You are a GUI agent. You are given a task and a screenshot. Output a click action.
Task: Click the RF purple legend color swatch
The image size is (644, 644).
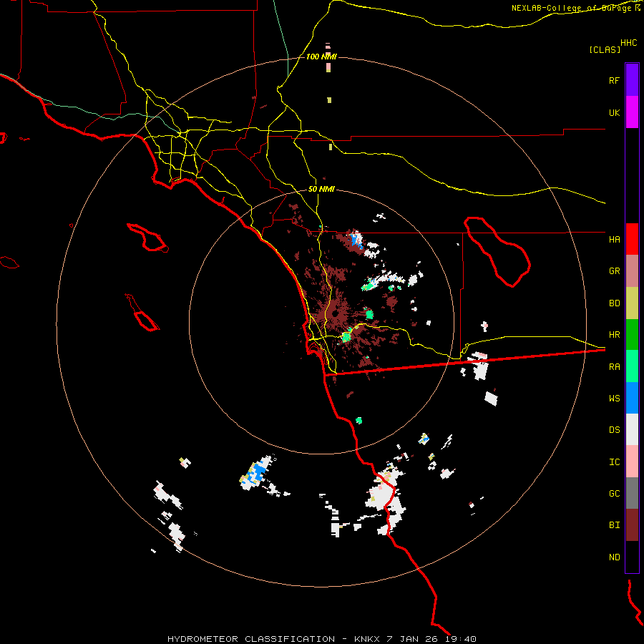pyautogui.click(x=632, y=79)
